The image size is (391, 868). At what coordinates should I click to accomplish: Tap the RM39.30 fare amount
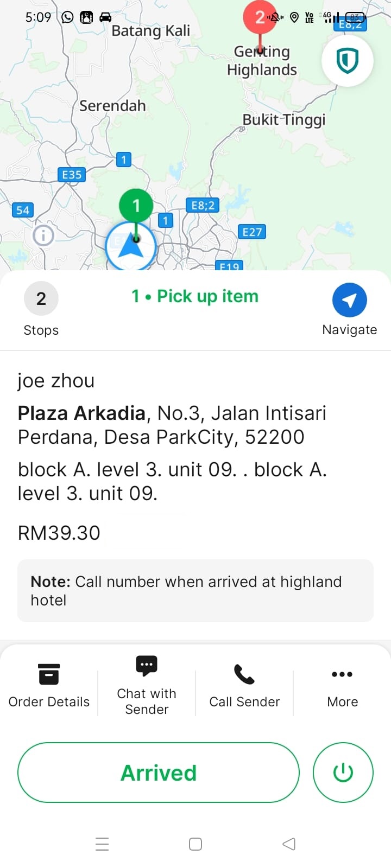coord(59,533)
